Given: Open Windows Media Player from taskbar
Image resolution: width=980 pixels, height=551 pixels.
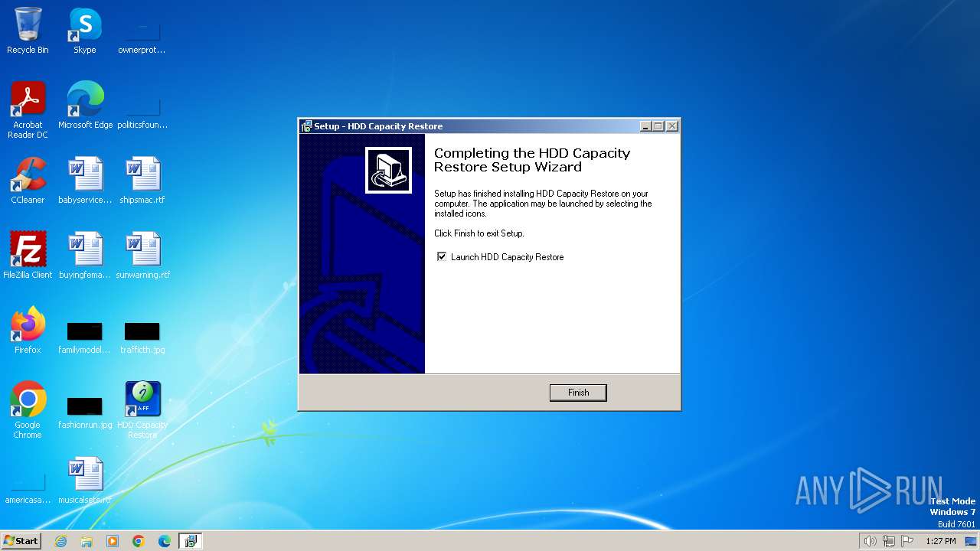Looking at the screenshot, I should pos(113,541).
